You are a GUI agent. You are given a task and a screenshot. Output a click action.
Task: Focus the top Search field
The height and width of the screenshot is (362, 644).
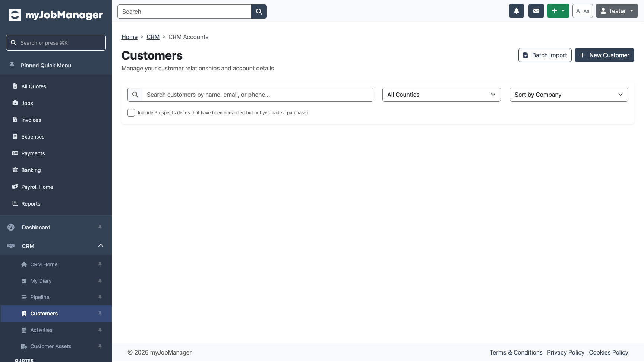[x=184, y=12]
